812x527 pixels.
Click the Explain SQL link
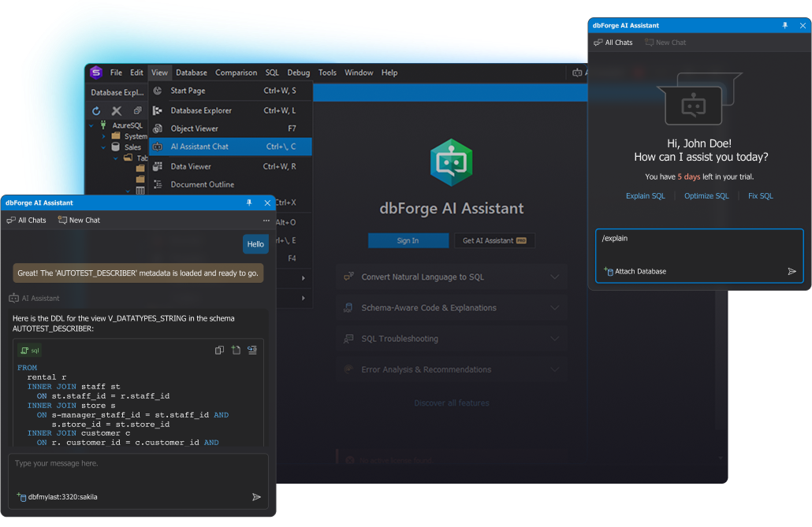[x=645, y=196]
